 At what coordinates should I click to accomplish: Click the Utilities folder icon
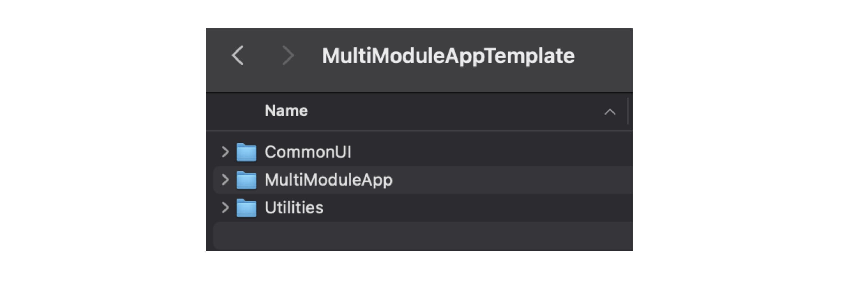click(x=248, y=207)
